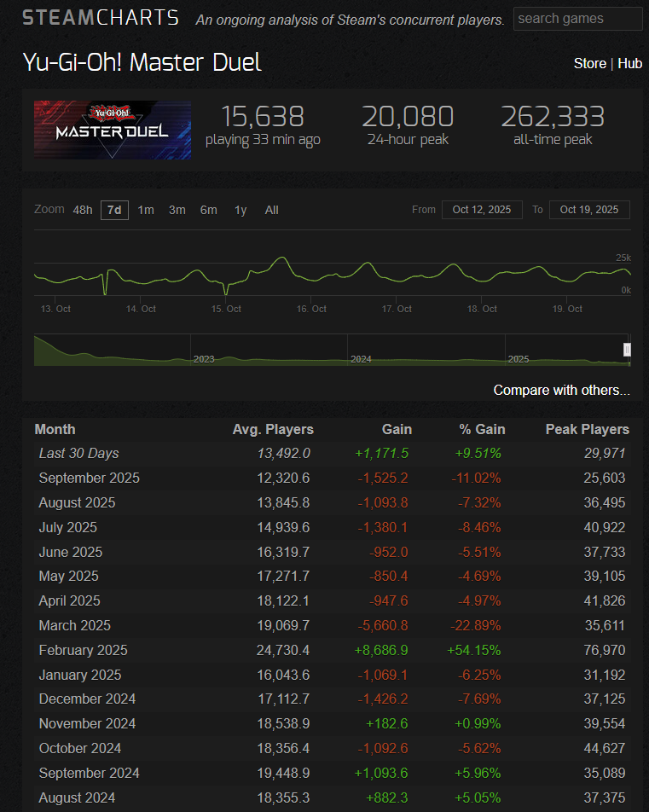Select the 1y zoom range
This screenshot has width=649, height=812.
click(x=240, y=210)
